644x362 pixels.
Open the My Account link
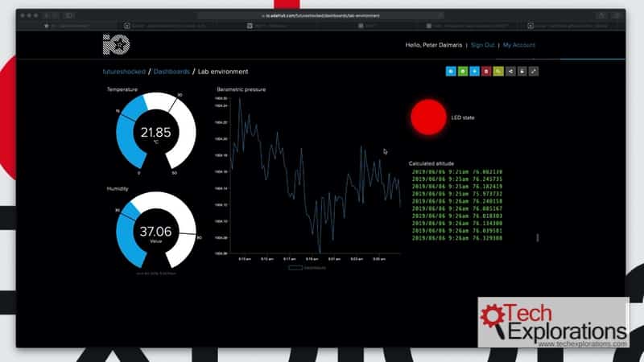518,45
